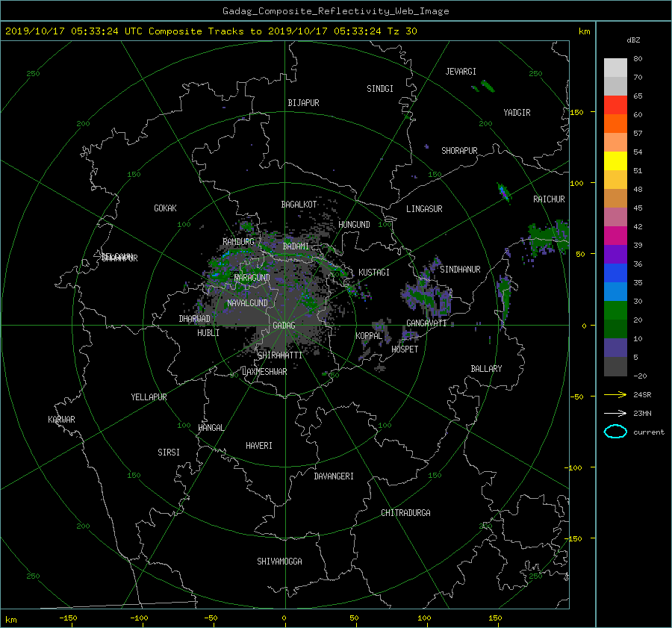This screenshot has width=672, height=628.
Task: Click the yellow 24SR arrow in legend
Action: click(615, 395)
